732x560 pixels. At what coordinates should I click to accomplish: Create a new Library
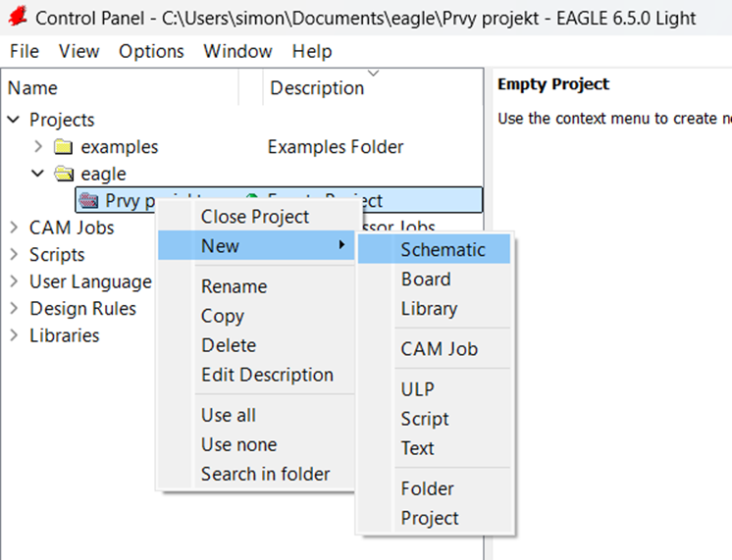434,309
